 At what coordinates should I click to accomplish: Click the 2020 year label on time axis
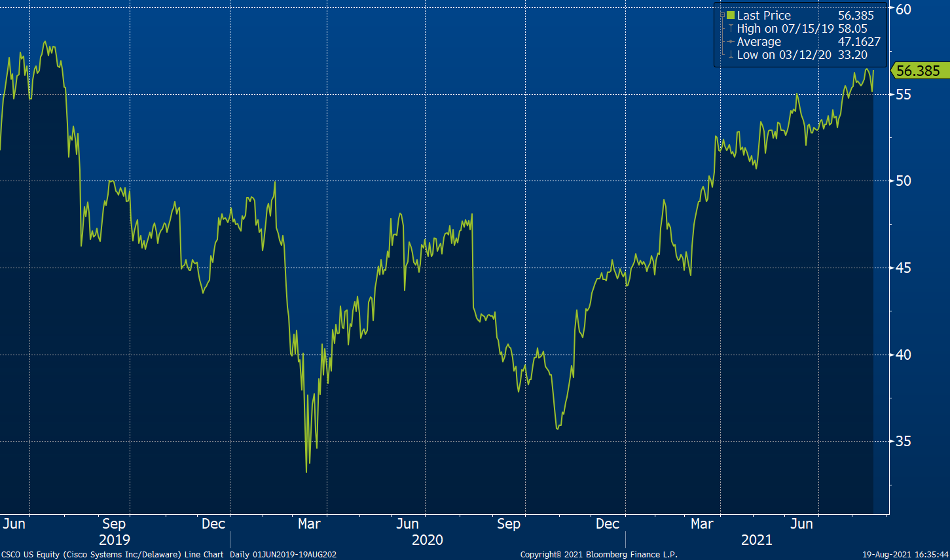427,540
